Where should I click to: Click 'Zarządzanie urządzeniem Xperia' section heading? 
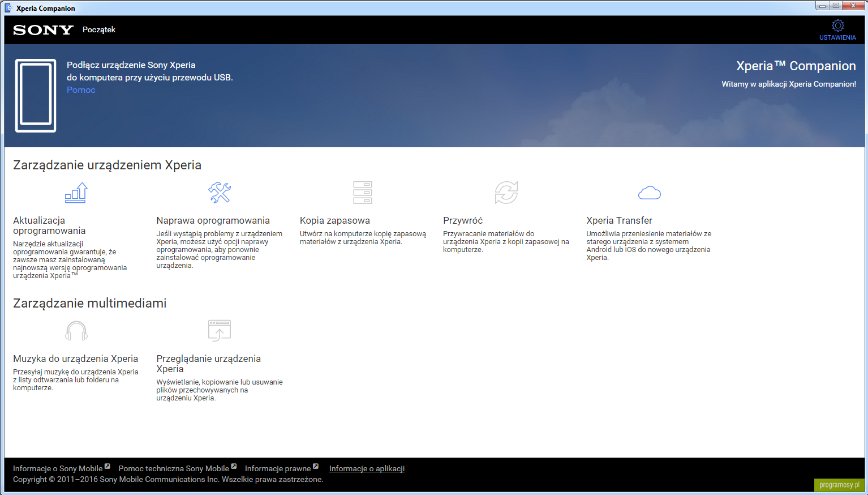coord(107,165)
